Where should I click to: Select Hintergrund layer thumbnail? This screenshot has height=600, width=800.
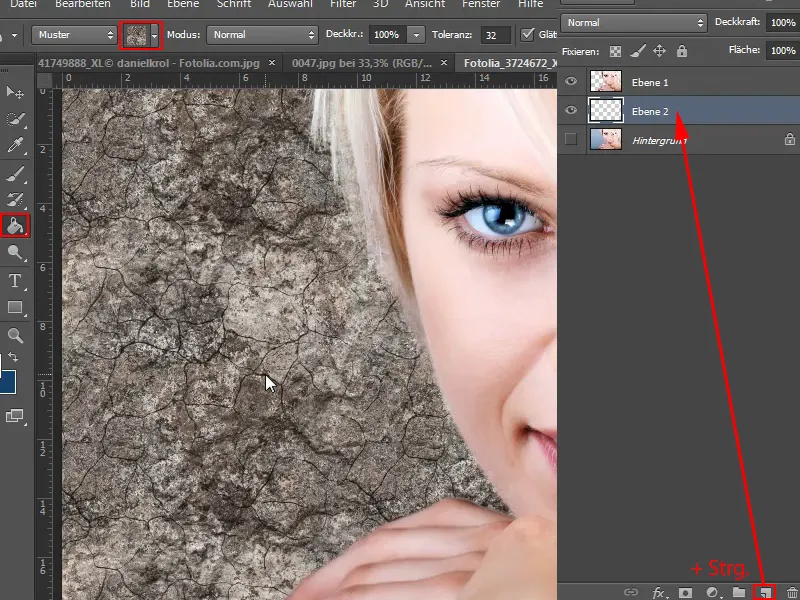(x=606, y=139)
